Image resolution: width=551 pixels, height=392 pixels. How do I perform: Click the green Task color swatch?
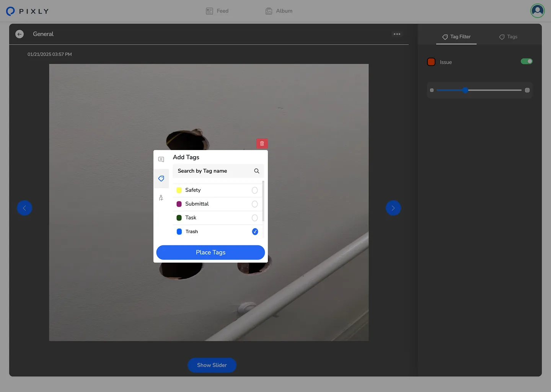pyautogui.click(x=179, y=218)
